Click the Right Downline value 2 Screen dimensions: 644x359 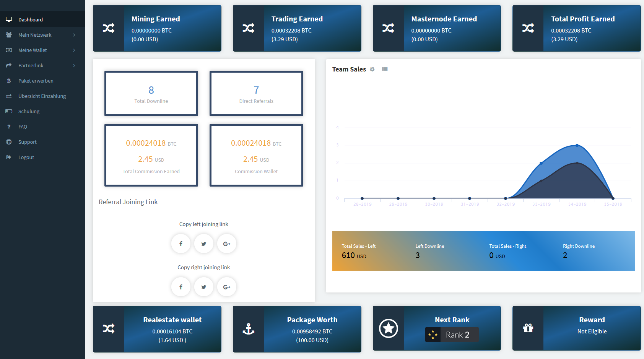pos(565,255)
